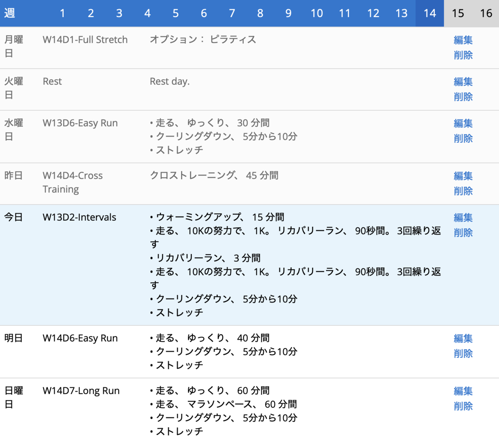Click 削除 for the Rest day row
Screen dimensions: 499x448
coord(463,96)
